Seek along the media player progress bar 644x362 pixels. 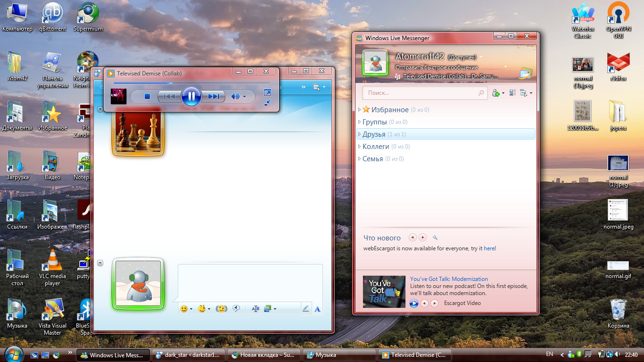click(x=191, y=83)
